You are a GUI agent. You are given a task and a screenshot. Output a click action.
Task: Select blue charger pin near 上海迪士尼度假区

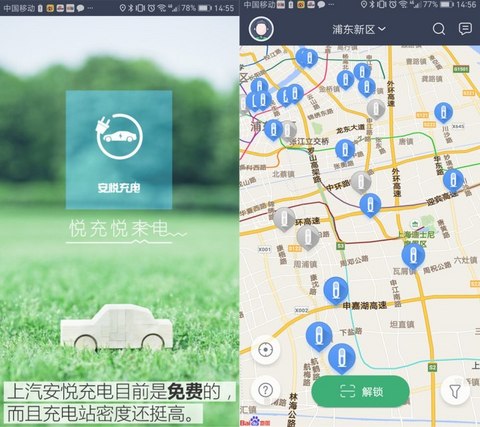click(x=413, y=256)
